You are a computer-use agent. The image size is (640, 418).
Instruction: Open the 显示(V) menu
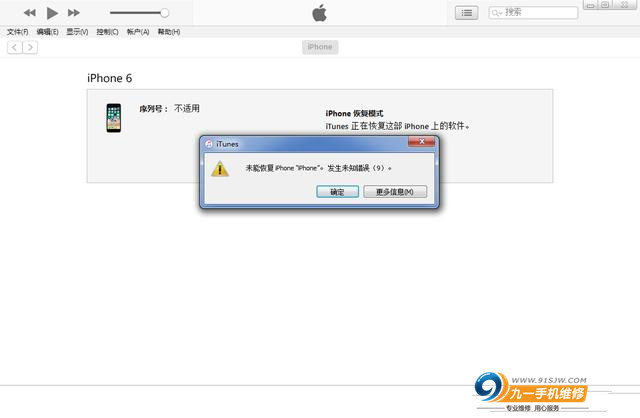[x=77, y=32]
